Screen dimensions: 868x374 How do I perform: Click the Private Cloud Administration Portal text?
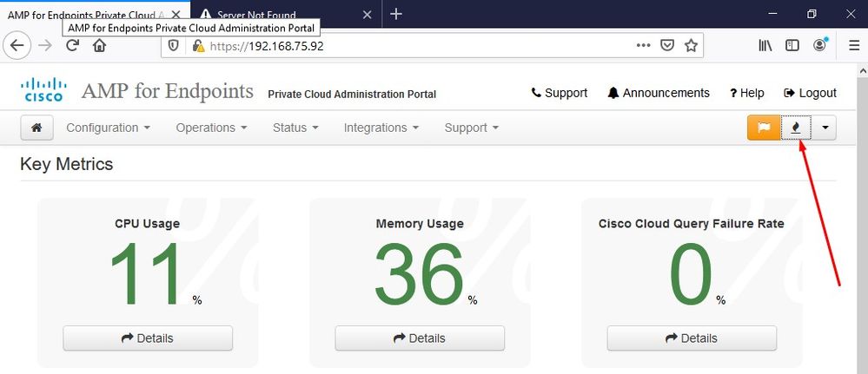tap(352, 95)
